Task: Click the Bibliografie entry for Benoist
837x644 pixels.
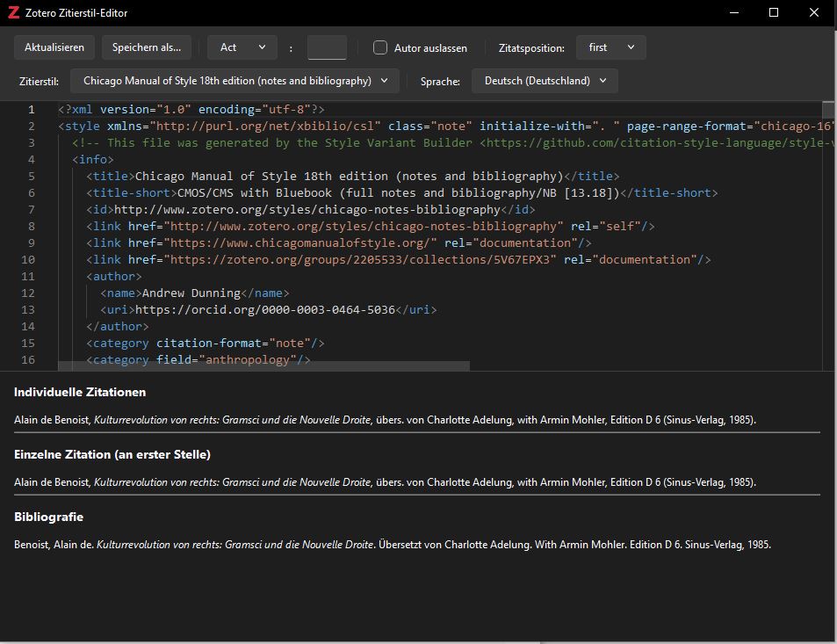Action: [392, 545]
